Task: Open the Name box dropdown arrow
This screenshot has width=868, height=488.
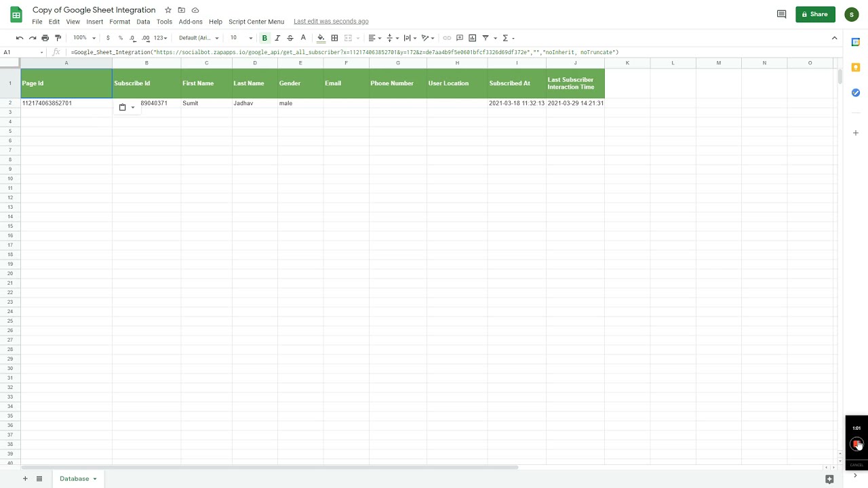Action: [x=41, y=52]
